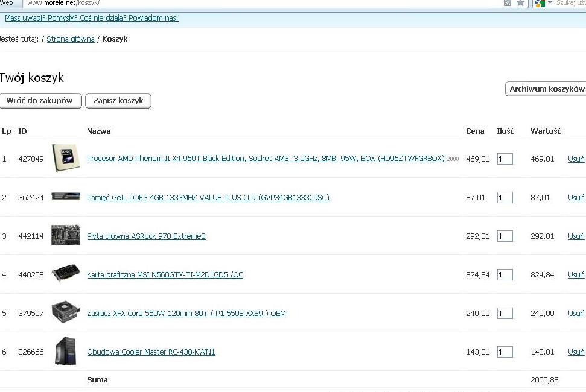The height and width of the screenshot is (392, 586).
Task: Remove AMD processor with Usuń link
Action: [576, 159]
